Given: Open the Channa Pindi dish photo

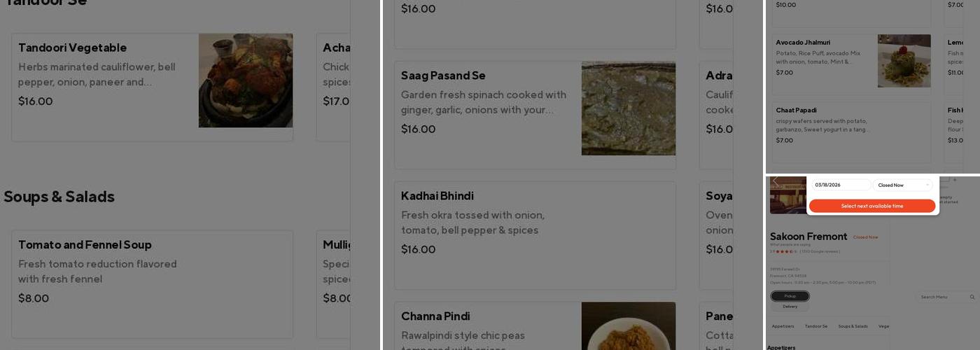Looking at the screenshot, I should (x=628, y=325).
